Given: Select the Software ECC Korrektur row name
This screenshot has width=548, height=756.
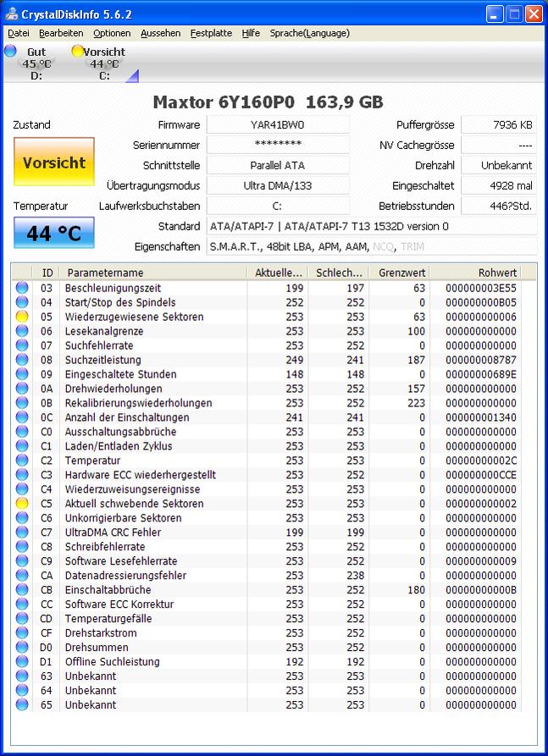Looking at the screenshot, I should [x=119, y=604].
